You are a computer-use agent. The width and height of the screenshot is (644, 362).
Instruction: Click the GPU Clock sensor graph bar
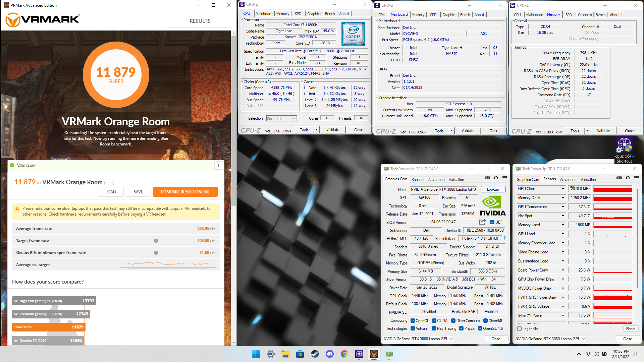click(613, 189)
